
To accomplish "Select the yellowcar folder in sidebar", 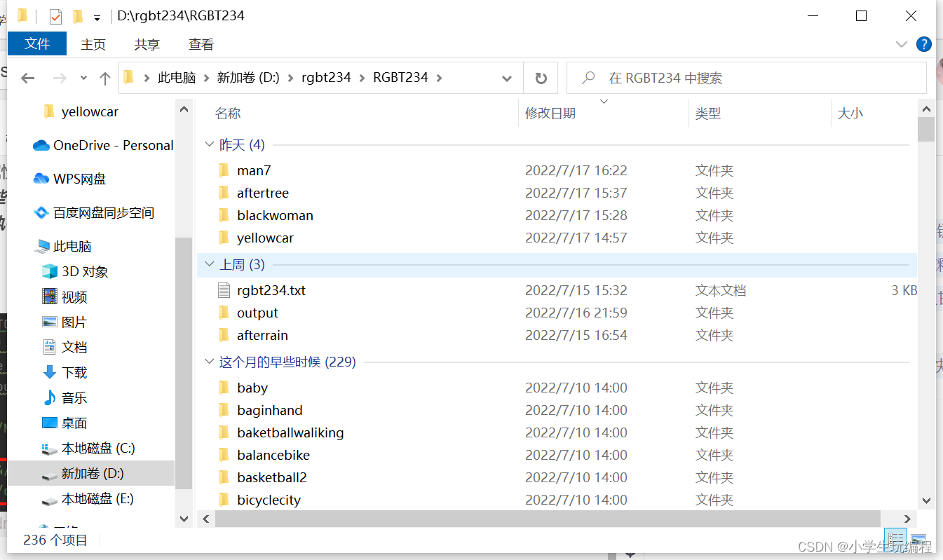I will (81, 111).
